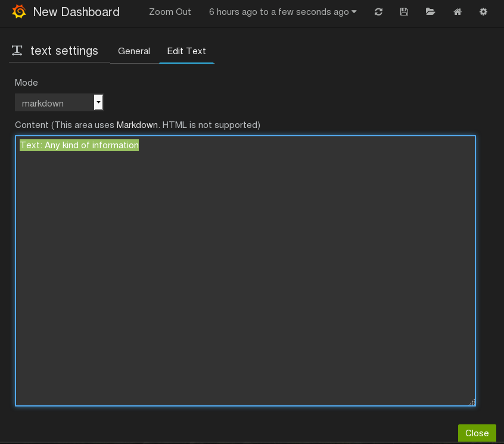Screen dimensions: 504x444
Task: Grab the textarea resize handle corner
Action: pyautogui.click(x=471, y=402)
